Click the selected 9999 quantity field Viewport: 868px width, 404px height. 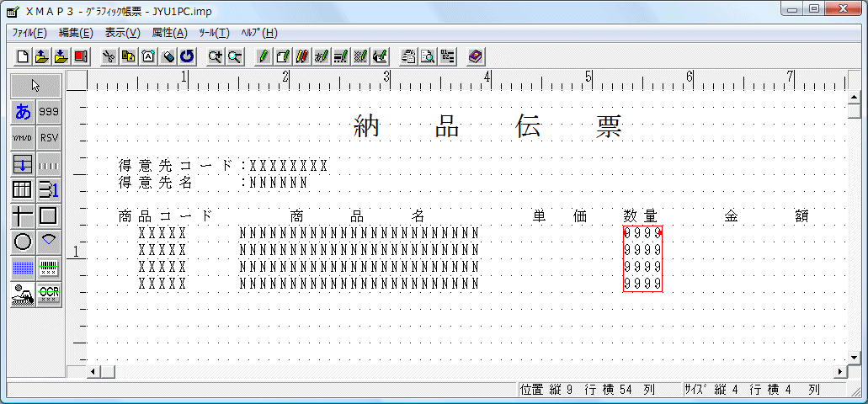642,258
